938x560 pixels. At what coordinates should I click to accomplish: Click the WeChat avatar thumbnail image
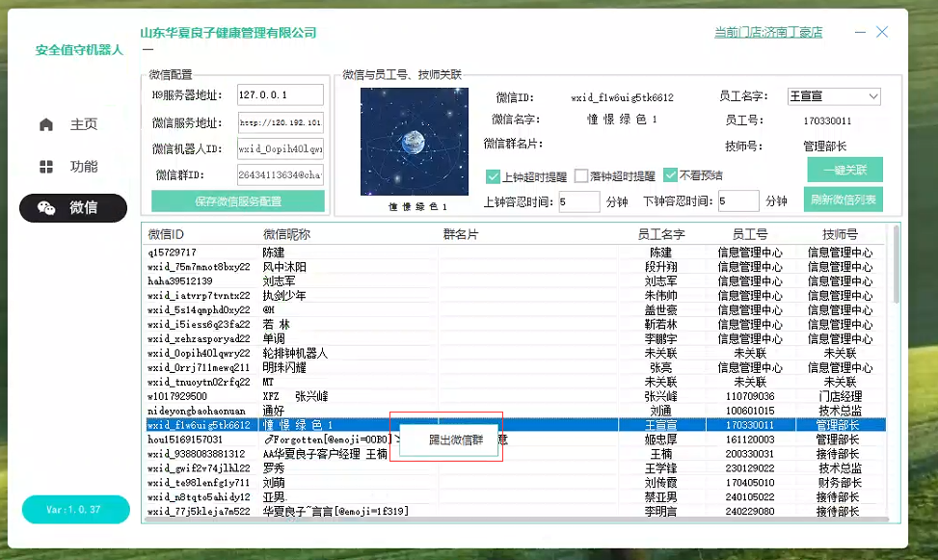click(x=414, y=142)
